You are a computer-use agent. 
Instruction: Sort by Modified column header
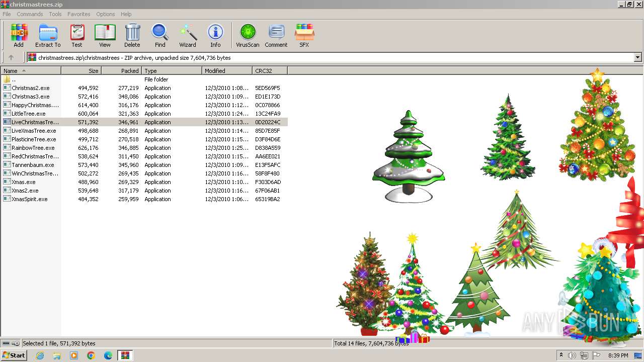tap(227, 71)
